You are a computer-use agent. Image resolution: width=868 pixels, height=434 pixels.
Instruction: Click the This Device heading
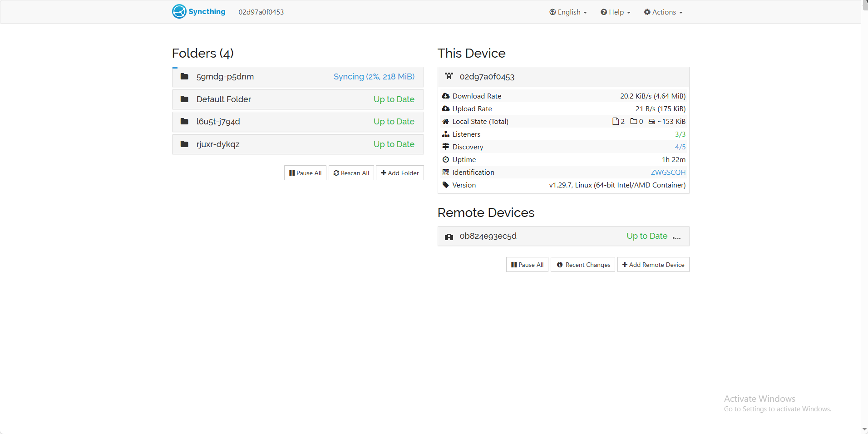coord(471,53)
